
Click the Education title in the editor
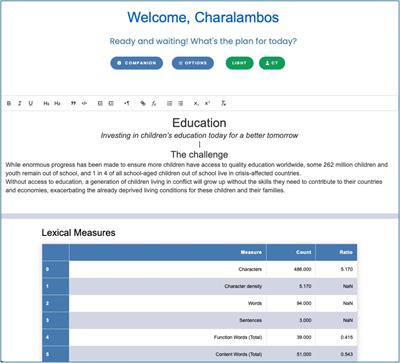(x=199, y=123)
